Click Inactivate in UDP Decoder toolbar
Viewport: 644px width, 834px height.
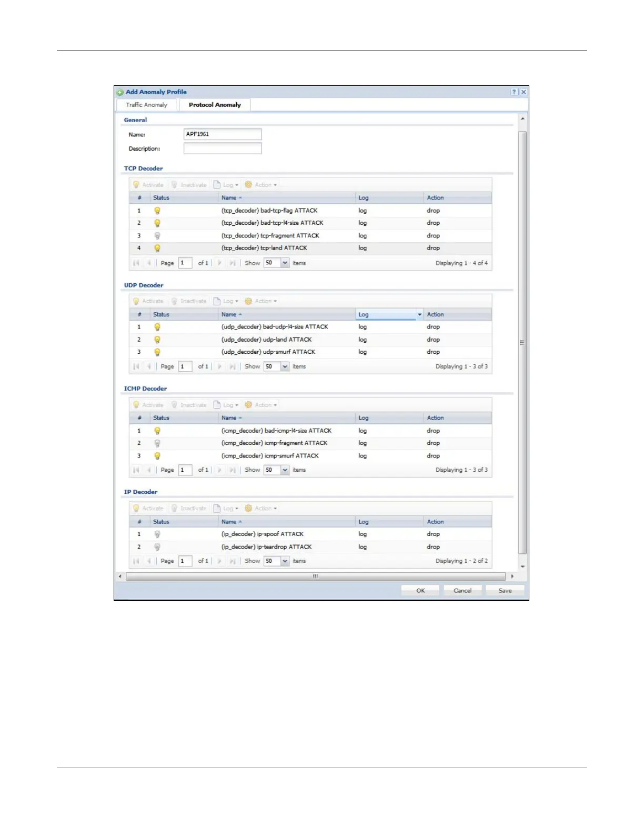coord(189,301)
